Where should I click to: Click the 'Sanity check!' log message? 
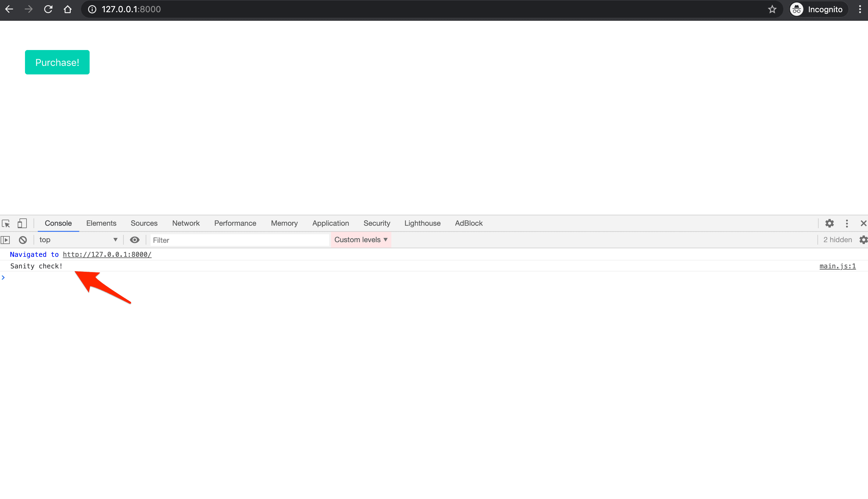click(x=36, y=266)
